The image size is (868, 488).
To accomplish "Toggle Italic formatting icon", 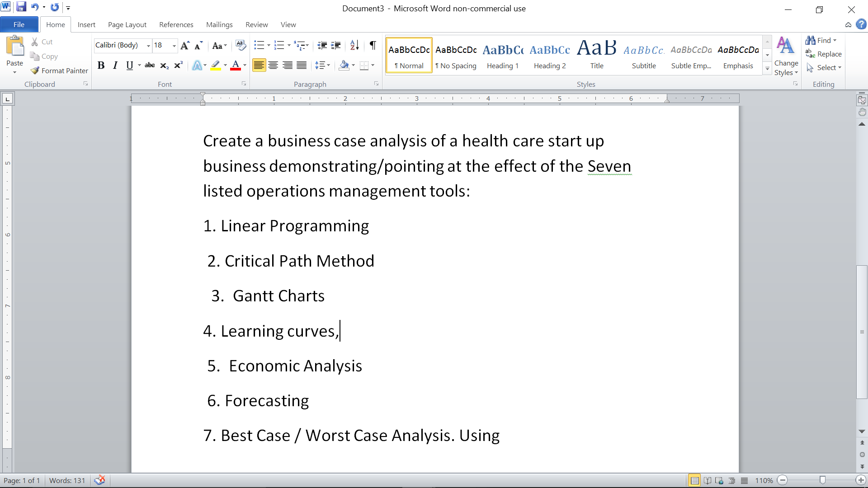I will pyautogui.click(x=115, y=65).
